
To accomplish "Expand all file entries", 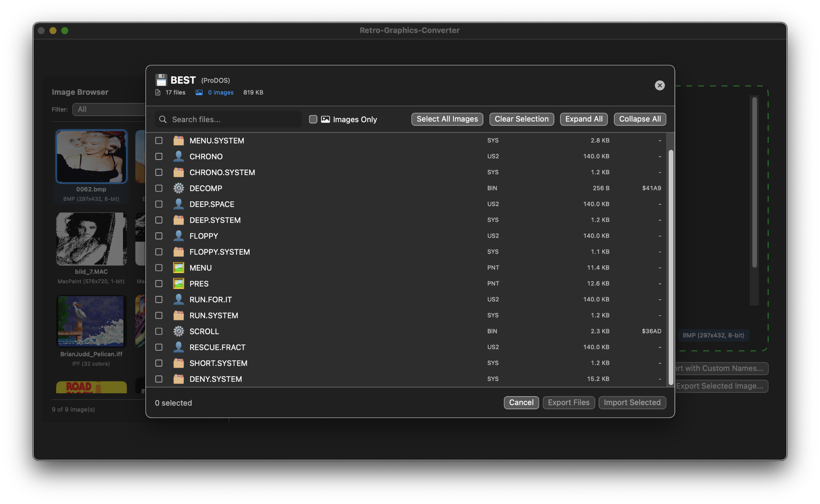I will 583,119.
